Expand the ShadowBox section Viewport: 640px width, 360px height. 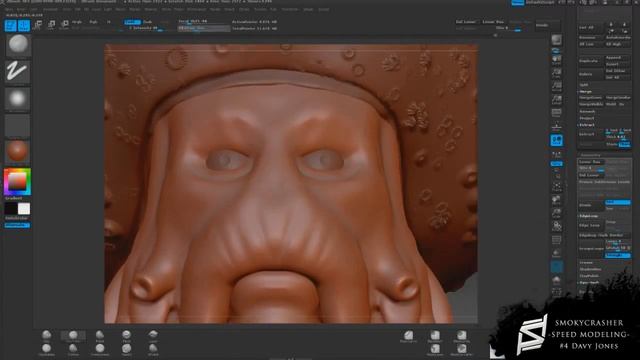coord(590,269)
